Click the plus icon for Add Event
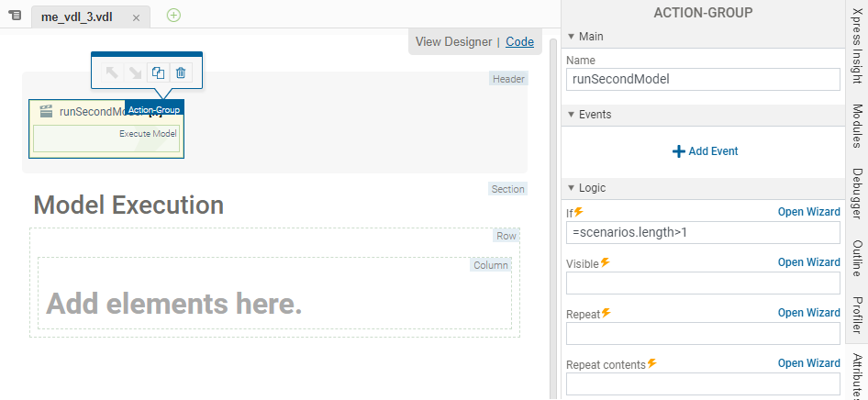Screen dimensions: 868x400 coord(679,151)
